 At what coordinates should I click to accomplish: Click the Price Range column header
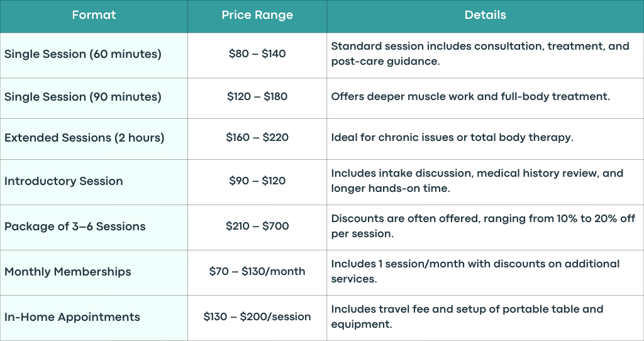click(x=257, y=16)
